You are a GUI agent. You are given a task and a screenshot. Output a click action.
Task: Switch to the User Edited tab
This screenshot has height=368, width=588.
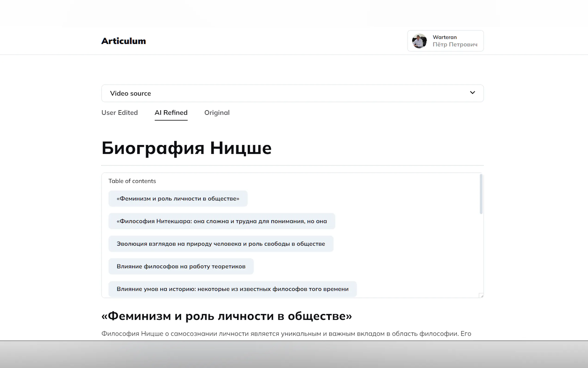pyautogui.click(x=119, y=112)
